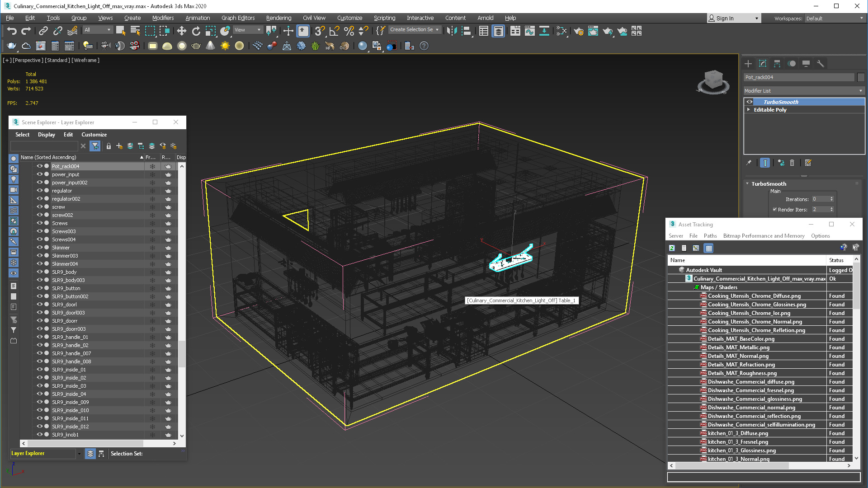
Task: Toggle Show end result icon
Action: coord(765,163)
